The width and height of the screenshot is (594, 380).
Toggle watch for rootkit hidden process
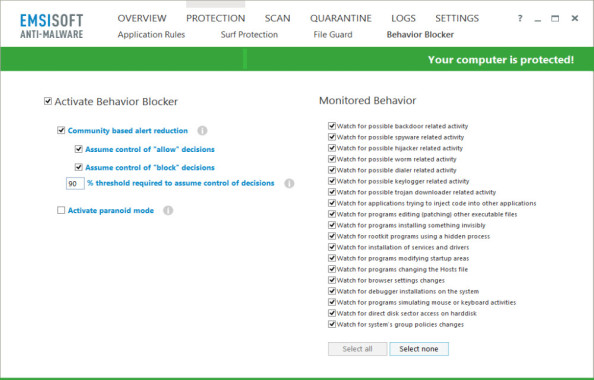(x=332, y=236)
